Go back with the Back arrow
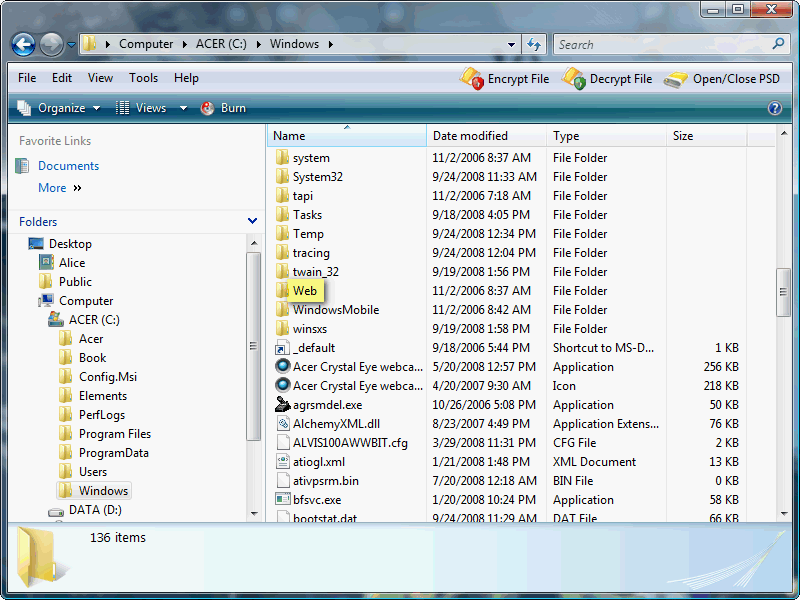This screenshot has width=800, height=600. [x=23, y=44]
